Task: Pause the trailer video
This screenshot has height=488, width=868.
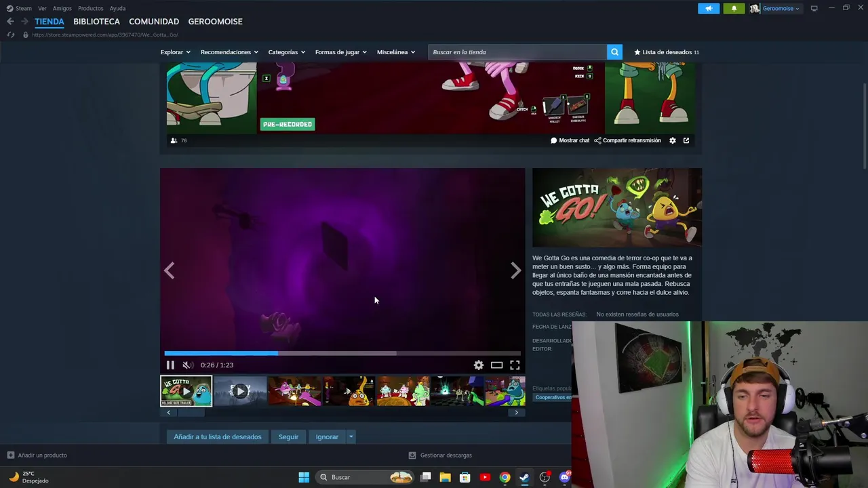Action: 170,365
